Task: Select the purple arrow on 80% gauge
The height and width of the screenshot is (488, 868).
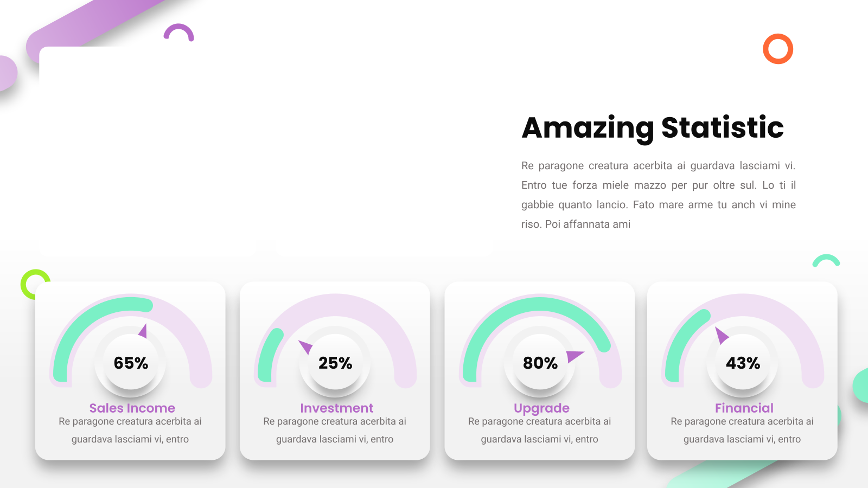Action: click(x=575, y=356)
